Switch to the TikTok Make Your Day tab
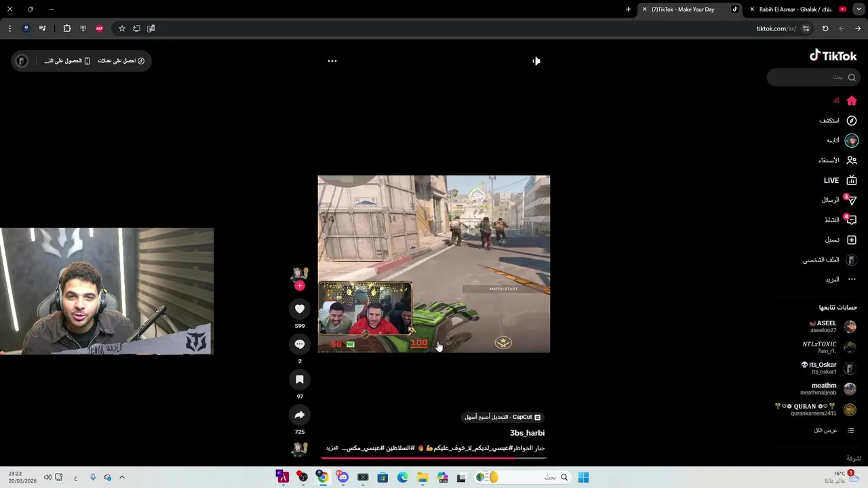The width and height of the screenshot is (868, 488). [689, 9]
